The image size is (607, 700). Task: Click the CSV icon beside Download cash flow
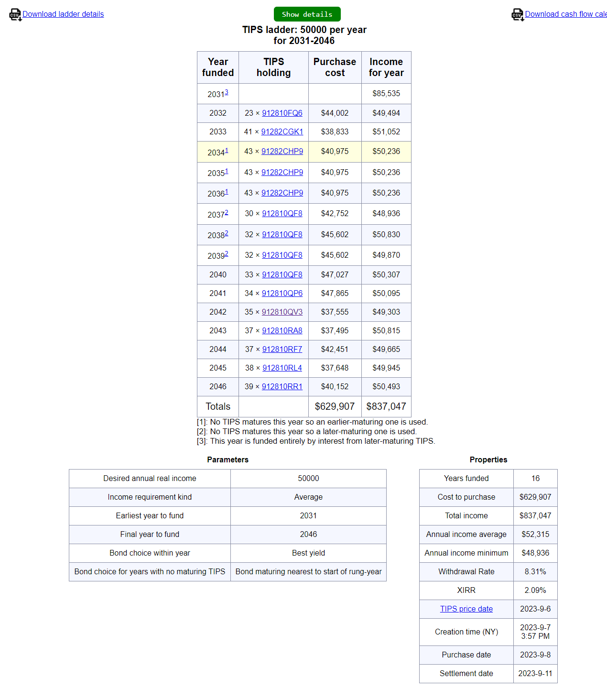click(517, 14)
